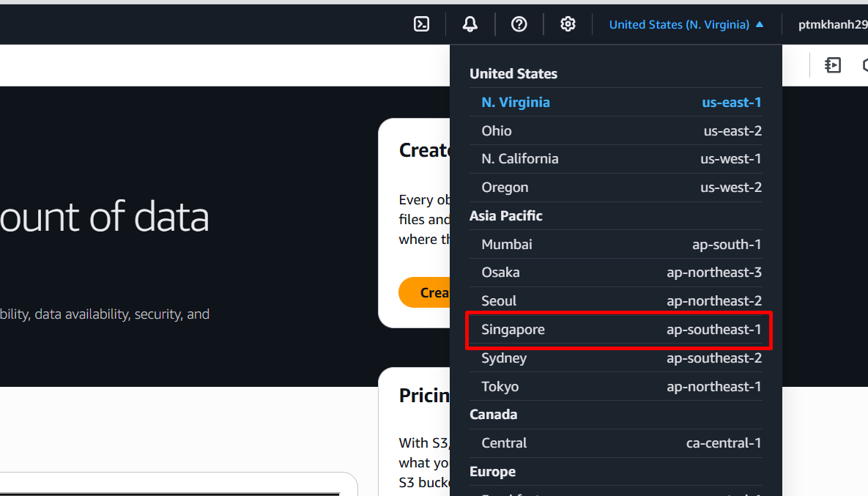Choose the Sydney ap-southeast-2 region
Viewport: 868px width, 496px height.
[615, 358]
